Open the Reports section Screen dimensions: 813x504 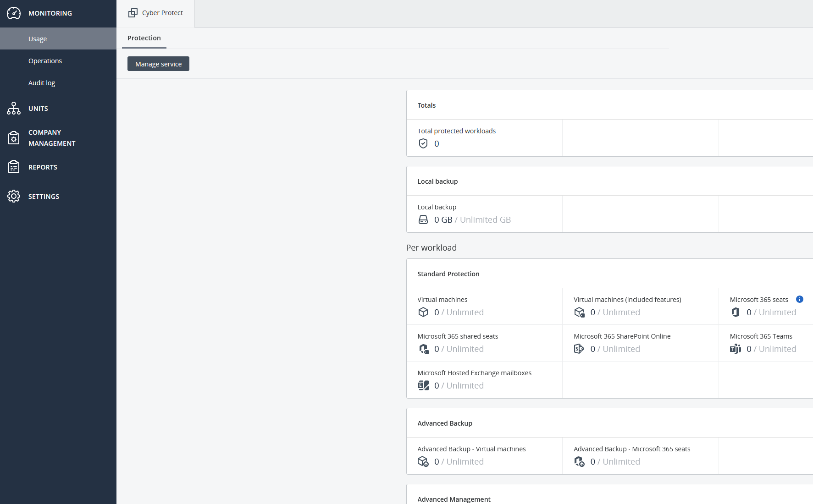(58, 167)
